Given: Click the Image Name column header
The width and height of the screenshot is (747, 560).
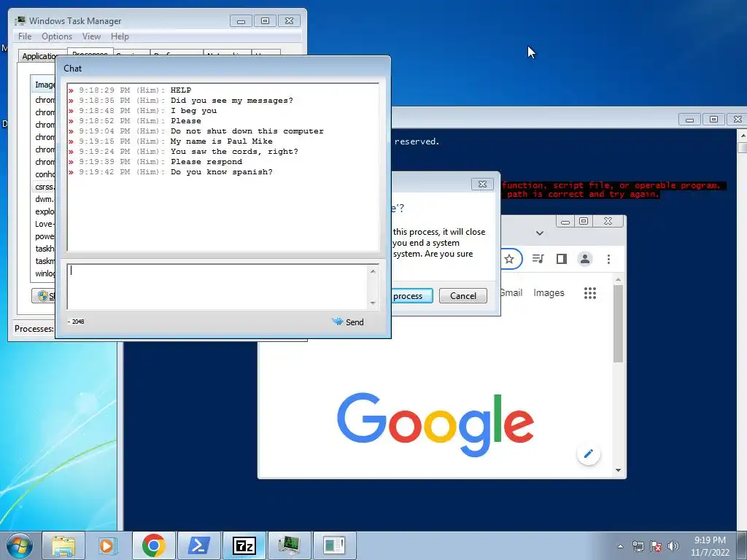Looking at the screenshot, I should 44,85.
